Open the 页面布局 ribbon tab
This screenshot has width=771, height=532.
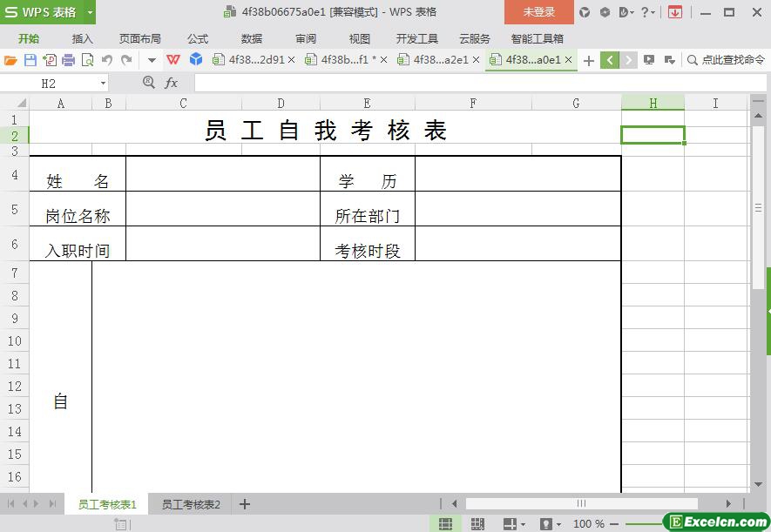[140, 39]
